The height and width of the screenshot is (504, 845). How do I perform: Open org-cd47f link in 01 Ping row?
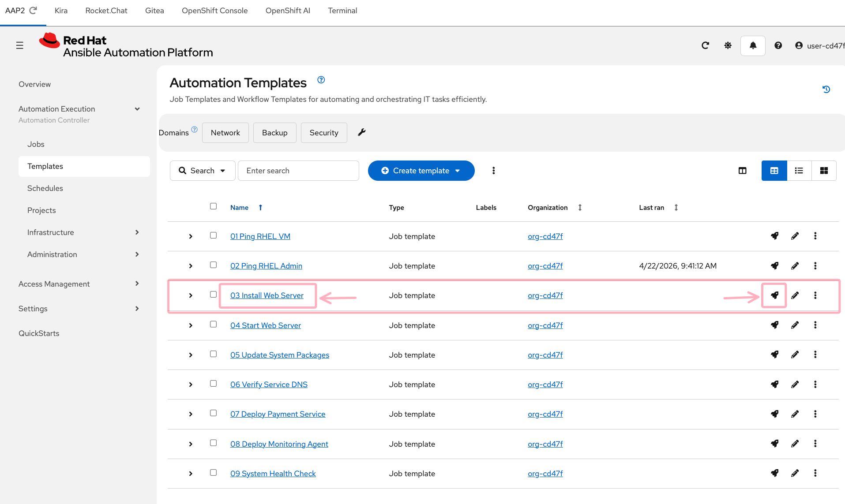pyautogui.click(x=545, y=236)
